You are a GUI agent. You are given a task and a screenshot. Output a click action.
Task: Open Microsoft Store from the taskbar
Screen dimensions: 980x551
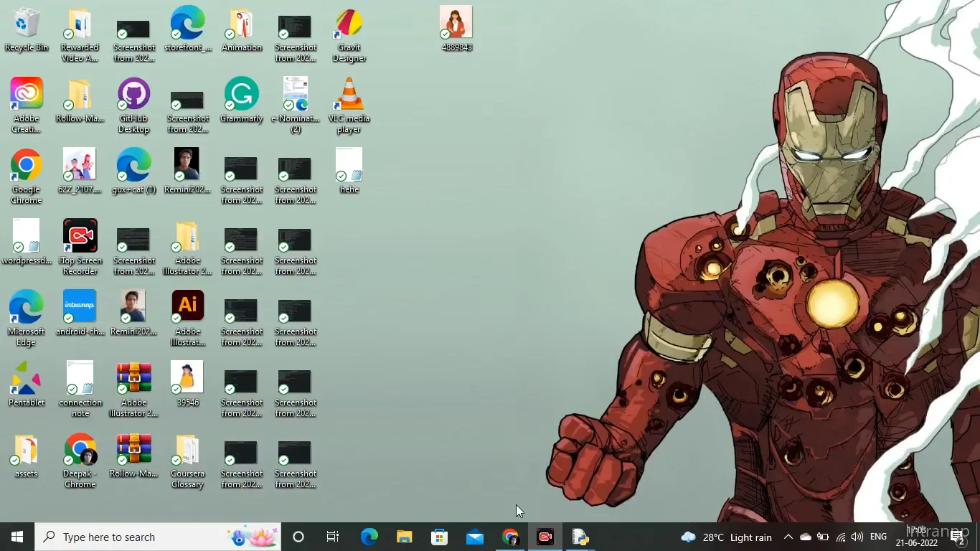[439, 537]
